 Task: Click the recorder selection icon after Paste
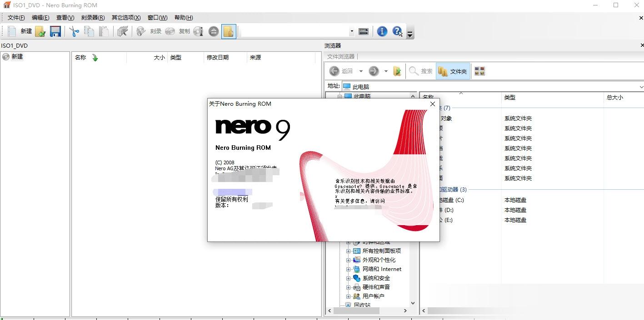(x=122, y=31)
